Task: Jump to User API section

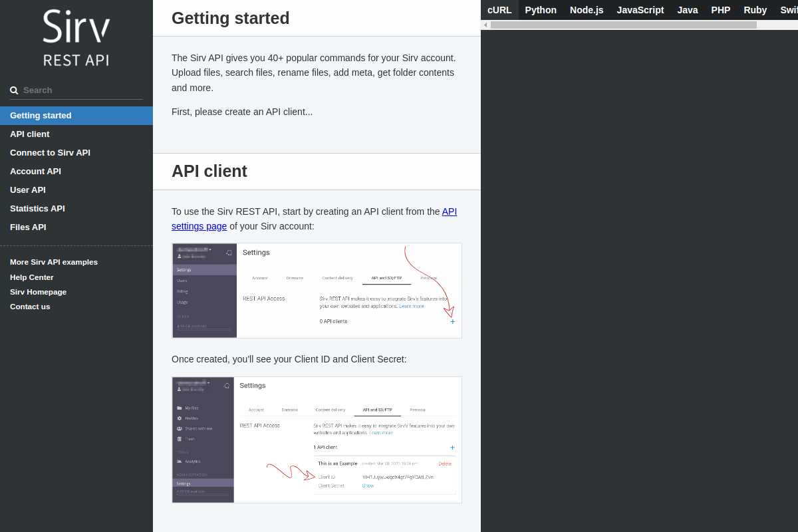Action: [76, 190]
